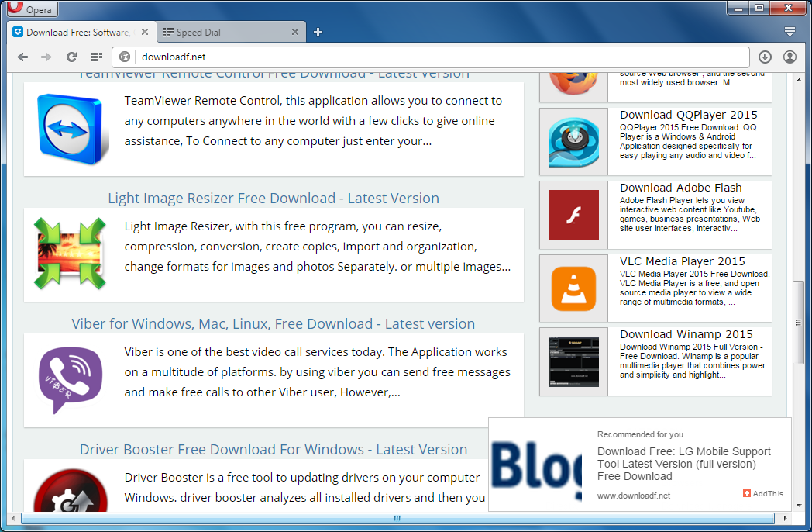Reload the current page
Screen dimensions: 812x532
(x=71, y=57)
